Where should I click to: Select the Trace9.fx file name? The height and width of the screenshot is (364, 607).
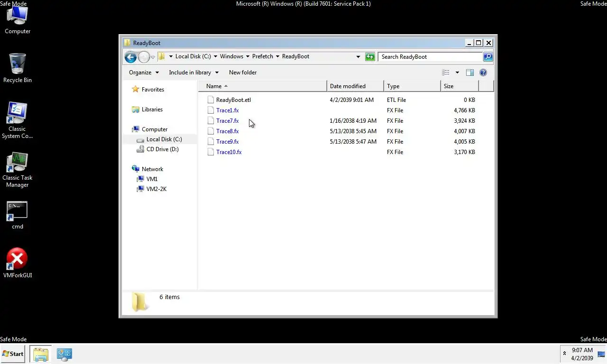pyautogui.click(x=228, y=142)
